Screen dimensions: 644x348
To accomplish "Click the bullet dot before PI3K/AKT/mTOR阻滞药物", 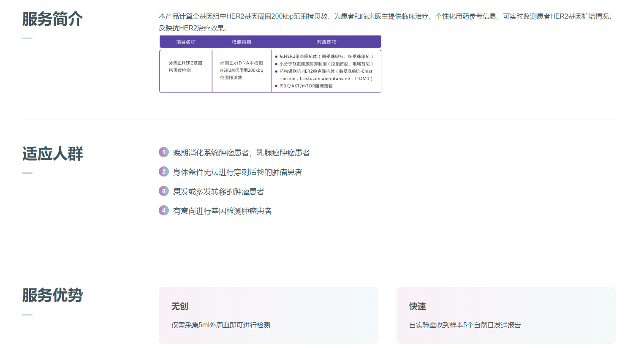I will coord(276,86).
